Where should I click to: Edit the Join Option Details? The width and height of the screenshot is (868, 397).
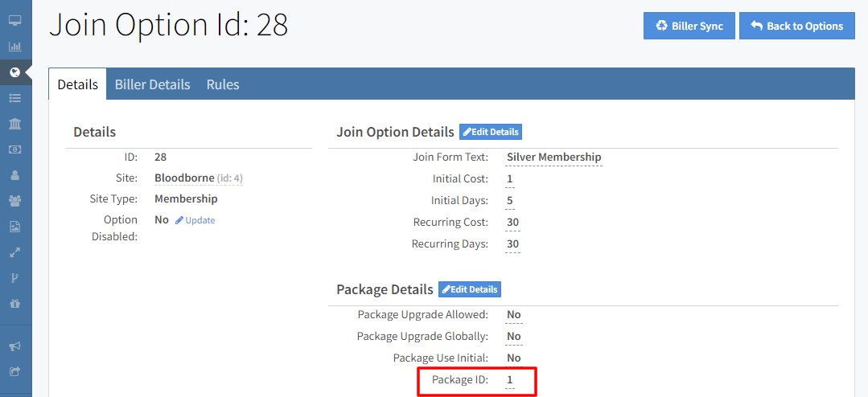tap(491, 132)
